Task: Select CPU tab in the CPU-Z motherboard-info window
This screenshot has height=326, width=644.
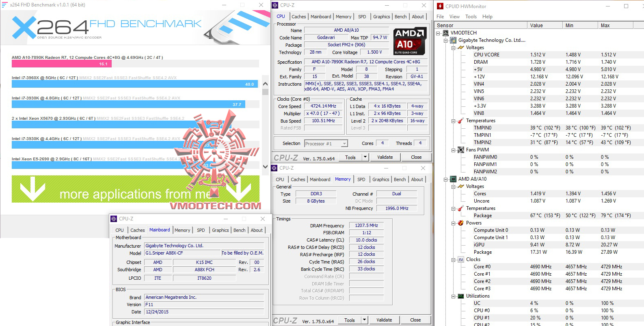Action: click(x=120, y=230)
